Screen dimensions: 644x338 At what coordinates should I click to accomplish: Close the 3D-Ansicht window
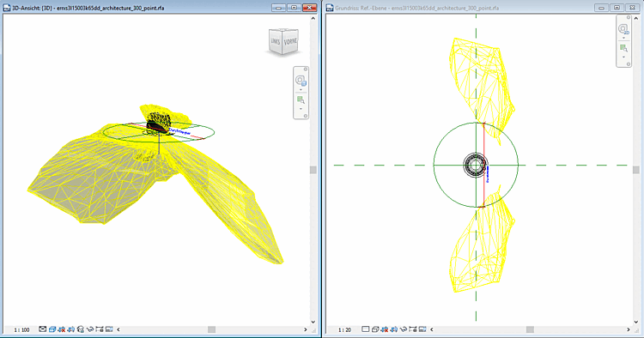point(309,8)
